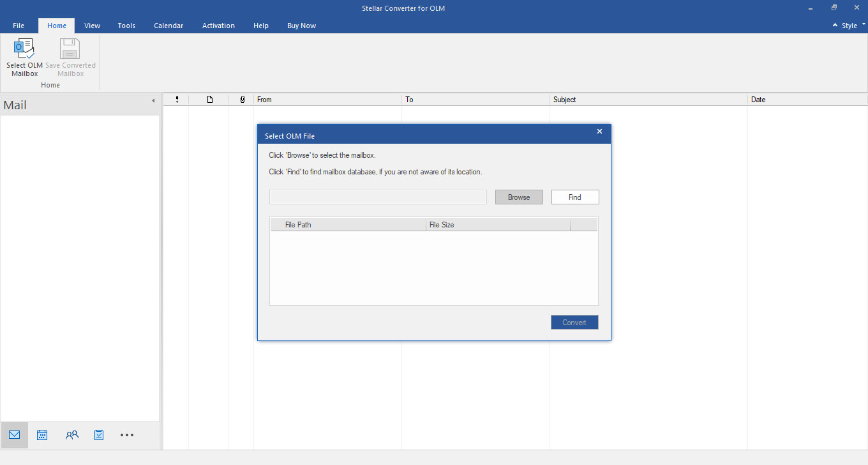Screen dimensions: 868x465
Task: Select the Home ribbon tab
Action: coord(57,26)
